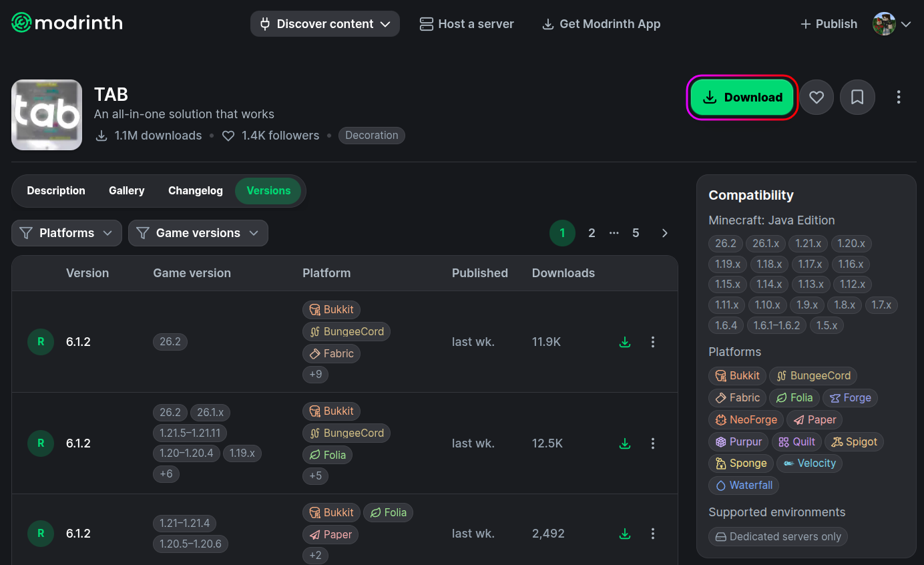Image resolution: width=924 pixels, height=565 pixels.
Task: Click the 1.21.5–1.21.11 game version tag
Action: coord(190,433)
